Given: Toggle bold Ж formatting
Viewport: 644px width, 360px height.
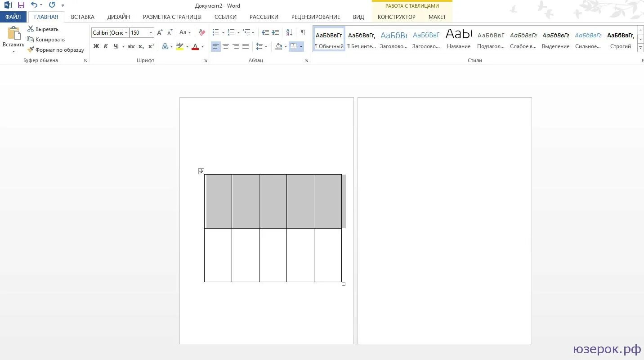Looking at the screenshot, I should coord(96,46).
